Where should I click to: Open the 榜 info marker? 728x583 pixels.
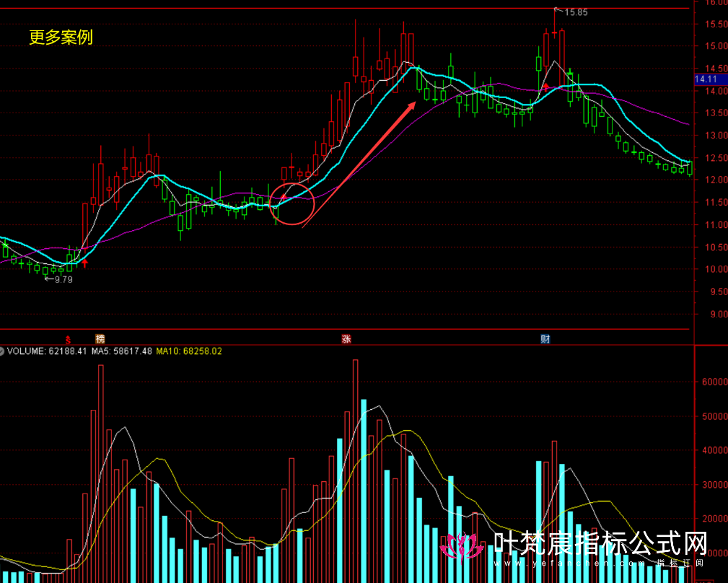tap(100, 339)
